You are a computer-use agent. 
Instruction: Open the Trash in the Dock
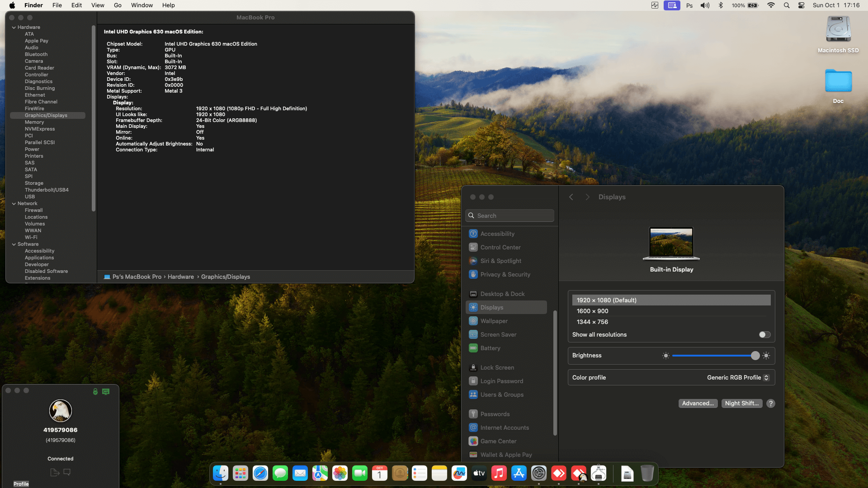tap(647, 473)
